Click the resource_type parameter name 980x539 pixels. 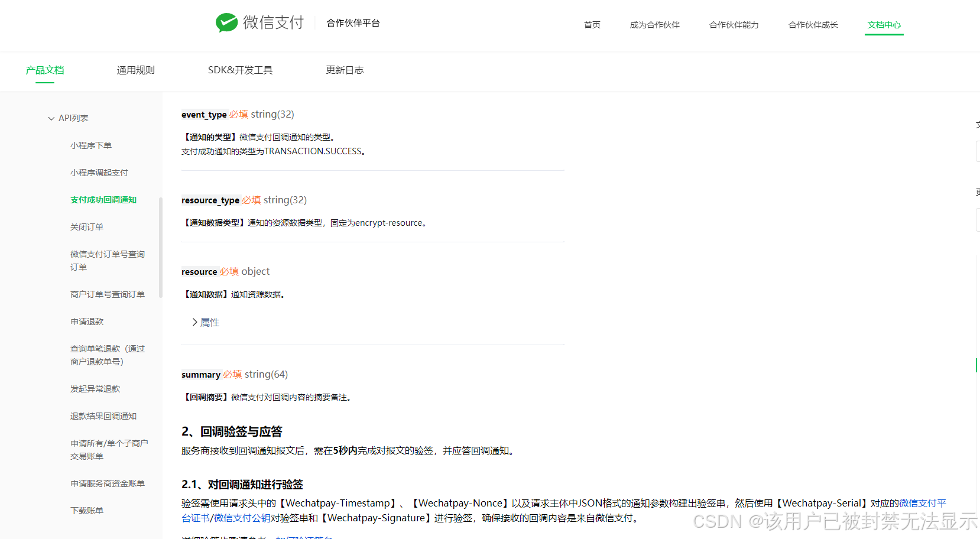pyautogui.click(x=210, y=200)
